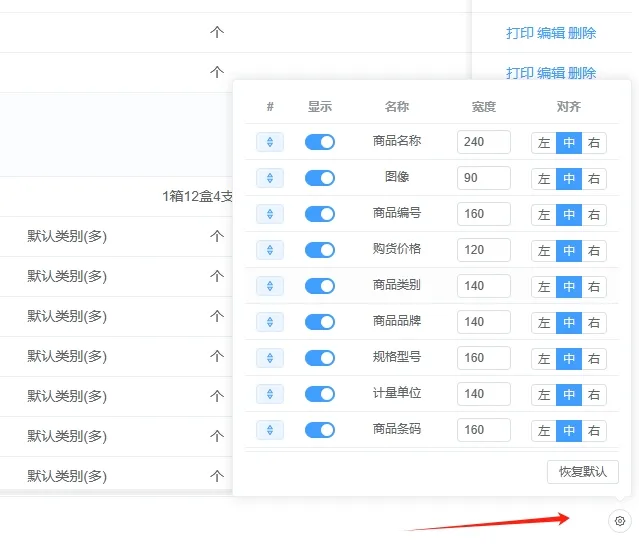The image size is (639, 548).
Task: Align 图像 column left with 左
Action: pos(544,179)
